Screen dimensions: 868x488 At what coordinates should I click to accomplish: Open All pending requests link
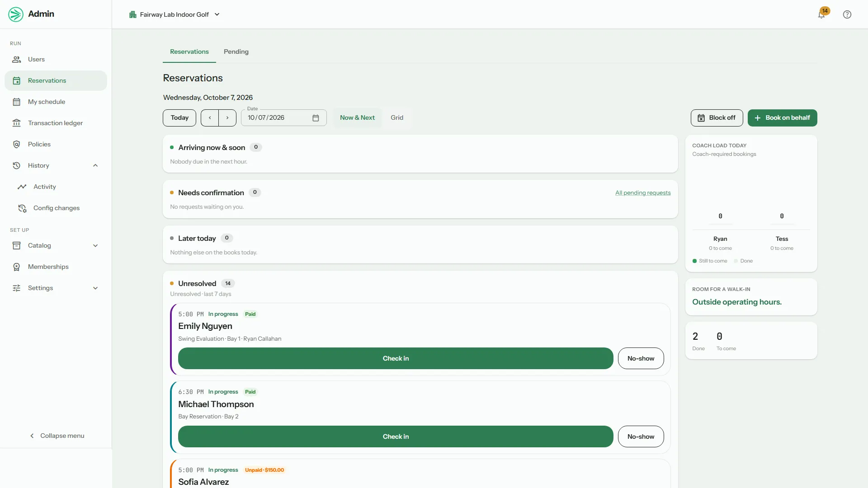pyautogui.click(x=643, y=193)
